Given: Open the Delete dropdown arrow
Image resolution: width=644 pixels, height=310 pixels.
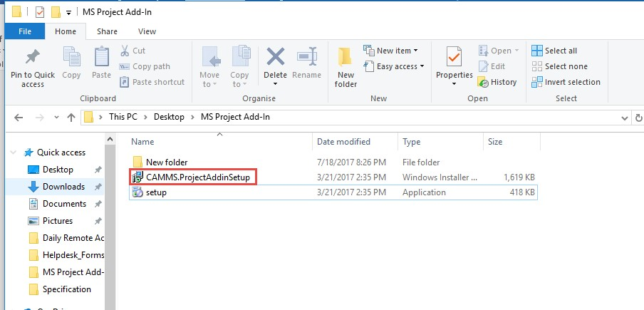Looking at the screenshot, I should click(x=275, y=85).
